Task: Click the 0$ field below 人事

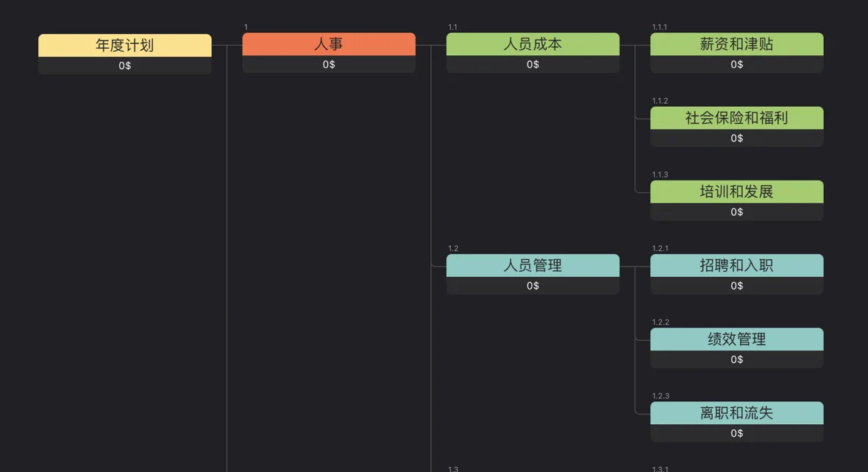Action: (x=329, y=65)
